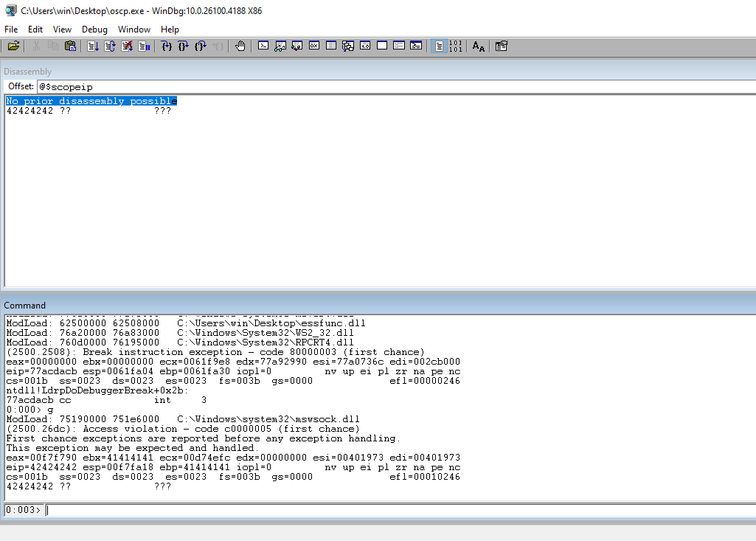Click the Open Source File folder icon
The width and height of the screenshot is (756, 541).
tap(13, 46)
